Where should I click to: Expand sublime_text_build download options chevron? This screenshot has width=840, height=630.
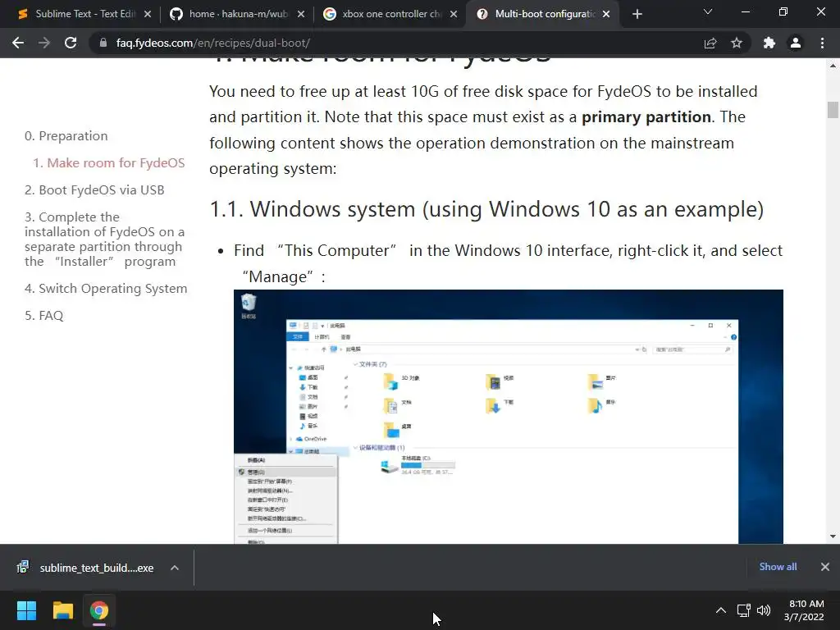coord(175,568)
